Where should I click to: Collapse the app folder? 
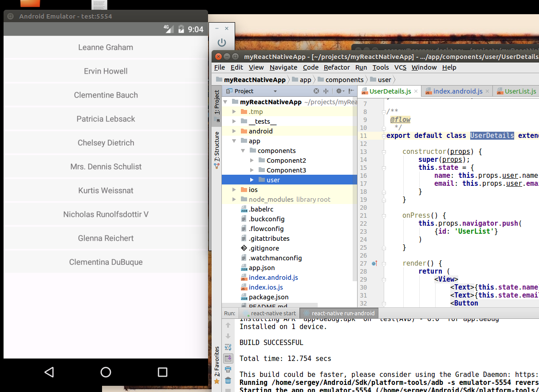click(x=234, y=141)
